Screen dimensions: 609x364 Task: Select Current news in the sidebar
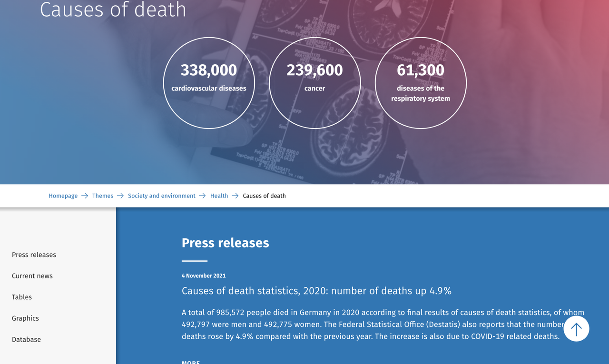point(32,276)
